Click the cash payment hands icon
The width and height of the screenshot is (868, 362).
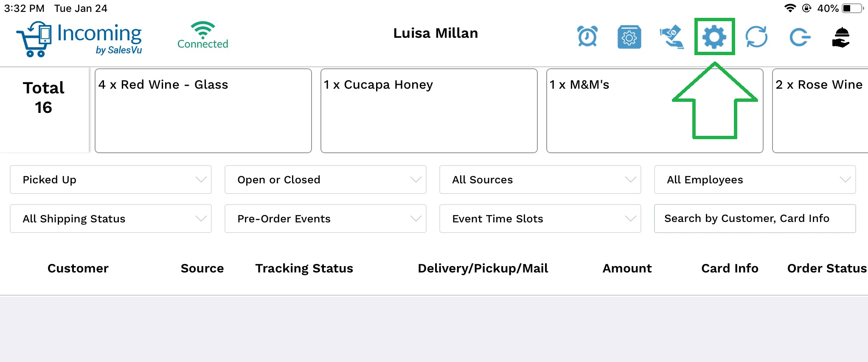pyautogui.click(x=671, y=37)
